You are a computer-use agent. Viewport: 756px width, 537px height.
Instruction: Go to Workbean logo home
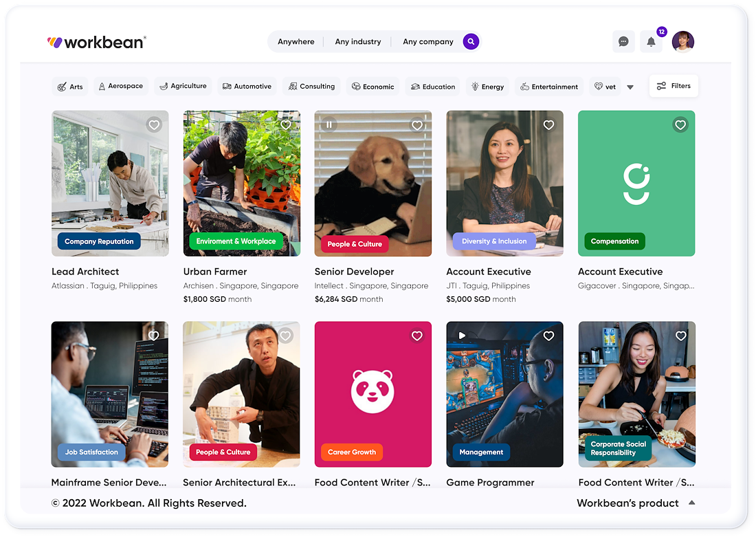click(96, 43)
